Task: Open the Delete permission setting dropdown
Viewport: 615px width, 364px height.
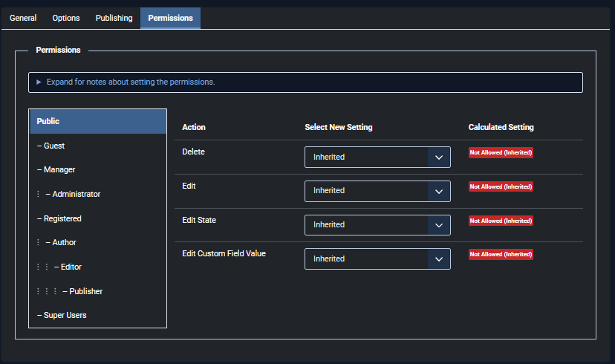Action: tap(377, 157)
